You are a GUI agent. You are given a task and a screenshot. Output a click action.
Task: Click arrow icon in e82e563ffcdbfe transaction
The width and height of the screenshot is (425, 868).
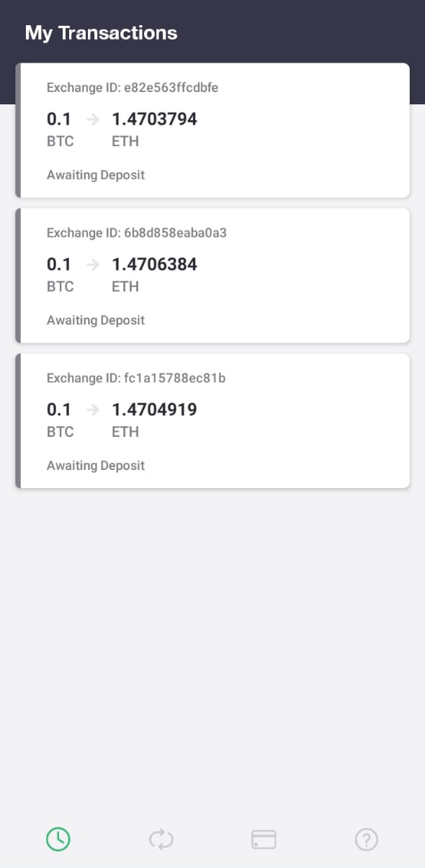tap(92, 119)
